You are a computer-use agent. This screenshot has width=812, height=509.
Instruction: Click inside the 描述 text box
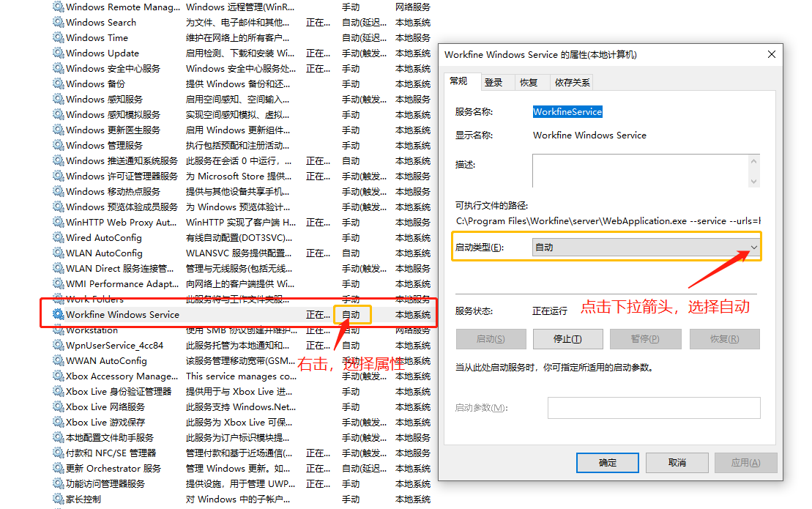pyautogui.click(x=641, y=171)
